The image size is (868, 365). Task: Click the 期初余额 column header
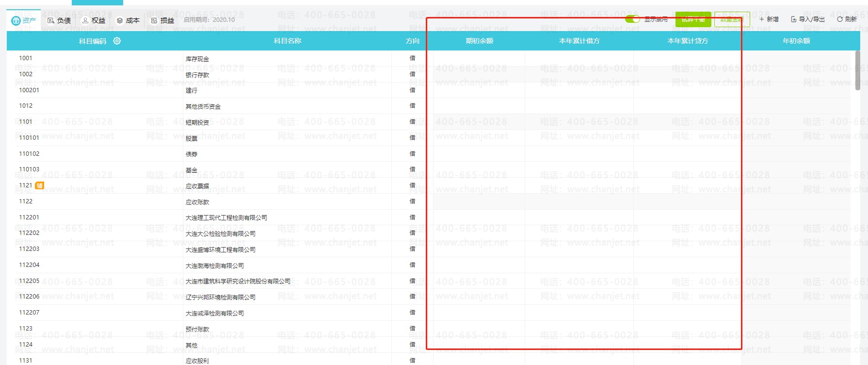pos(480,41)
